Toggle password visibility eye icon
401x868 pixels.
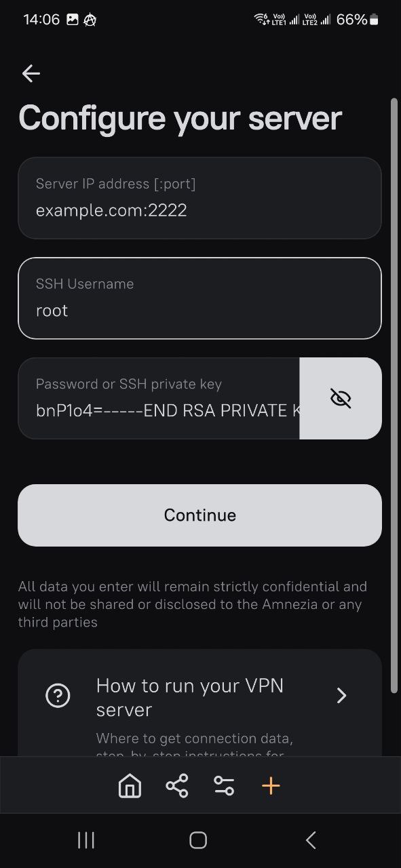[x=341, y=398]
